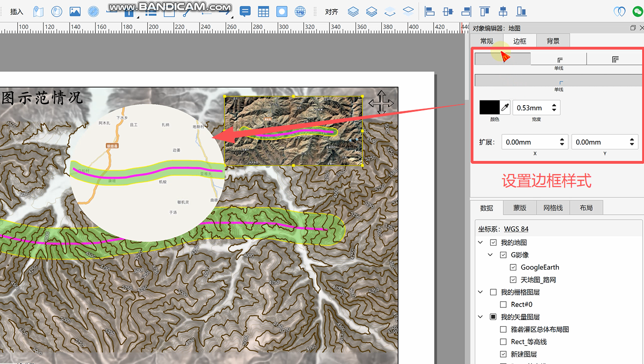Open the black border color swatch
Image resolution: width=644 pixels, height=364 pixels.
coord(489,108)
